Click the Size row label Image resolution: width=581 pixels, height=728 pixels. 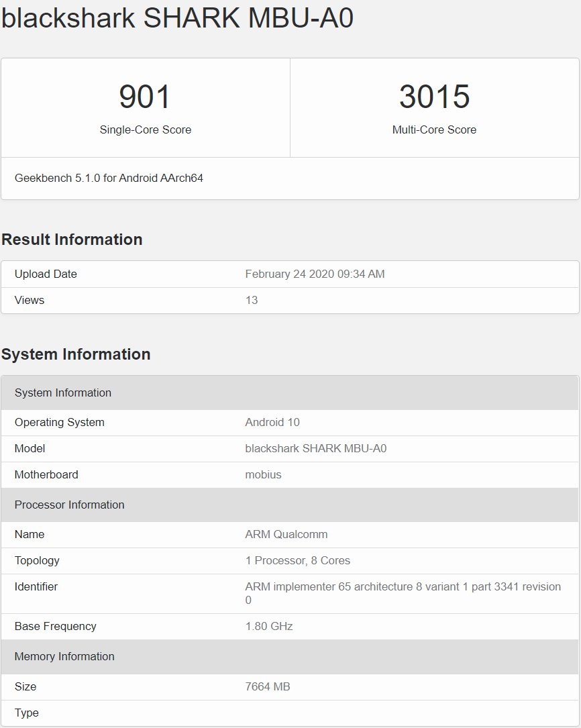(x=25, y=686)
